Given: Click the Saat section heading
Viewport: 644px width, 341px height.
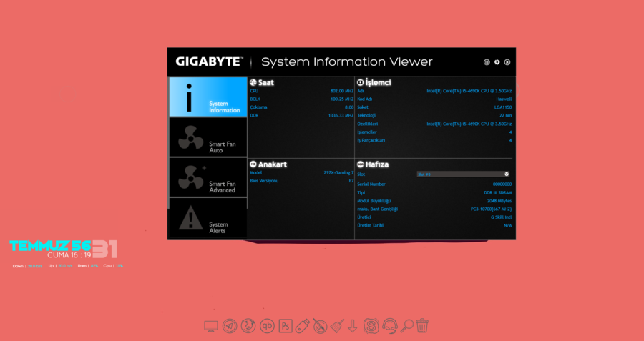Looking at the screenshot, I should pyautogui.click(x=265, y=82).
